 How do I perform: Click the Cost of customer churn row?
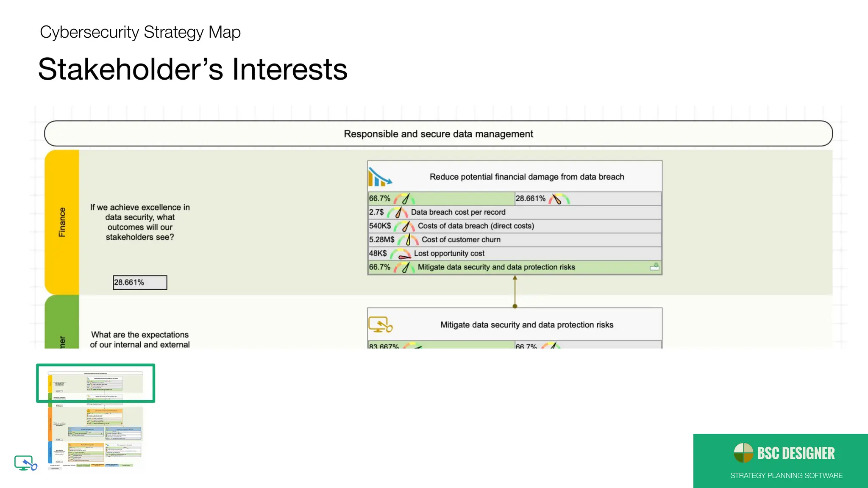[515, 240]
